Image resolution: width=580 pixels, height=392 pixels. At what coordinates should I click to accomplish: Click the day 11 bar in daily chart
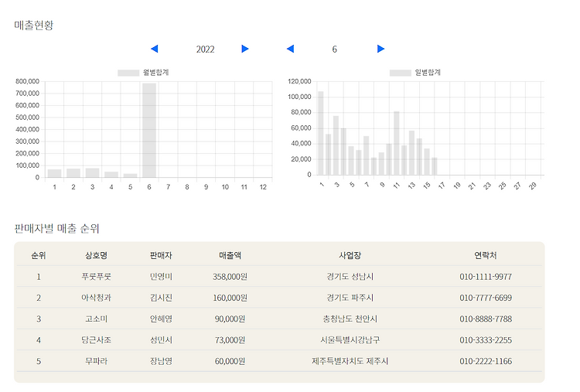pos(397,143)
